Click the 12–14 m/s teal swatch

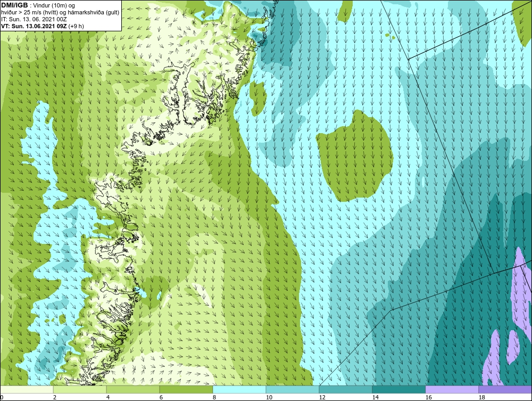coord(345,389)
